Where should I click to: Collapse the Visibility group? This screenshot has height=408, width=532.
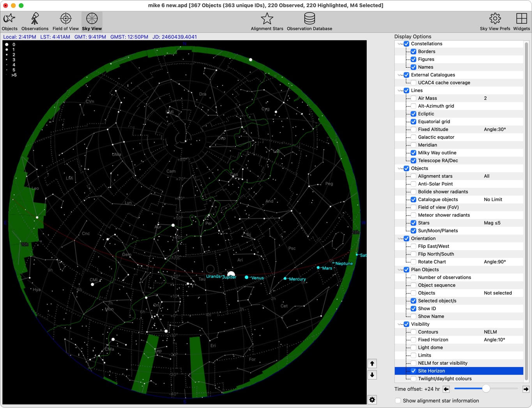pyautogui.click(x=399, y=324)
